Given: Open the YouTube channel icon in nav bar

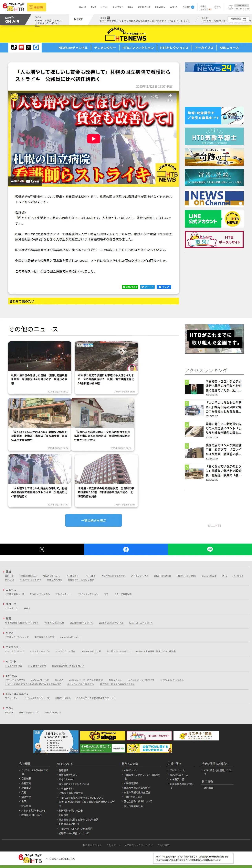Looking at the screenshot, I should point(21,48).
